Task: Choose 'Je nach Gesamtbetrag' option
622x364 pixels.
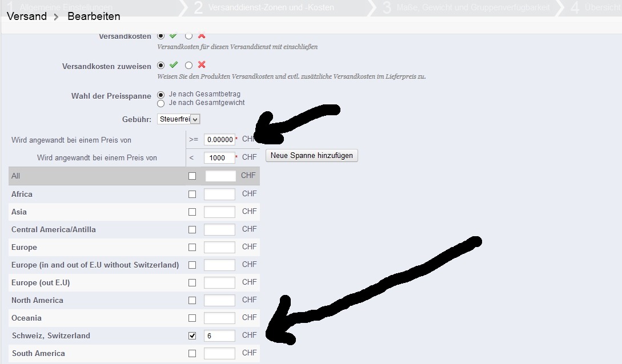Action: 160,95
